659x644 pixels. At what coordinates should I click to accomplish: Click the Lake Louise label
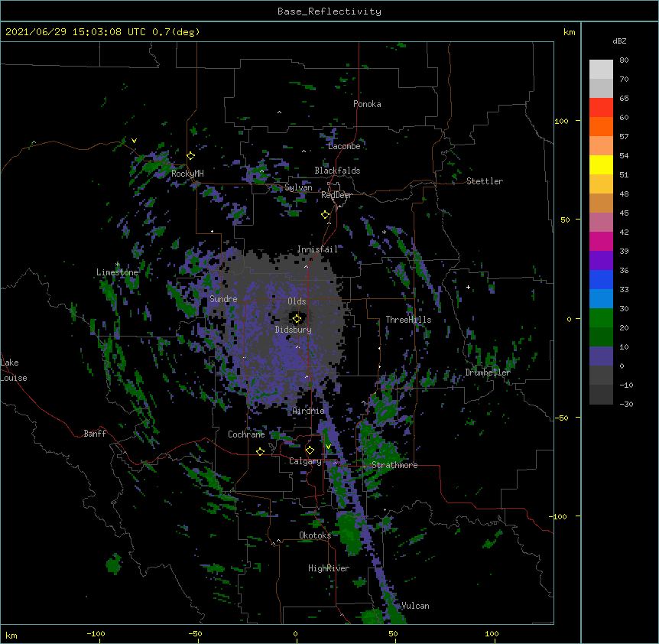point(14,370)
